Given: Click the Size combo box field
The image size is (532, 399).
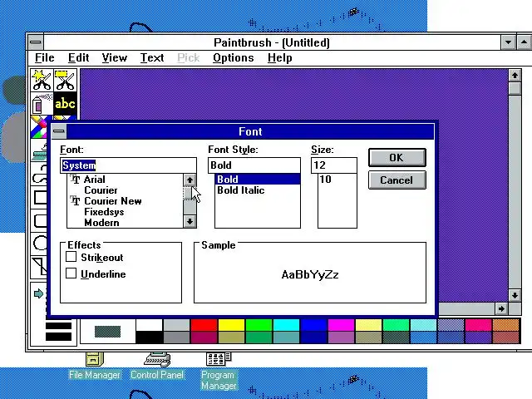Looking at the screenshot, I should click(x=334, y=165).
